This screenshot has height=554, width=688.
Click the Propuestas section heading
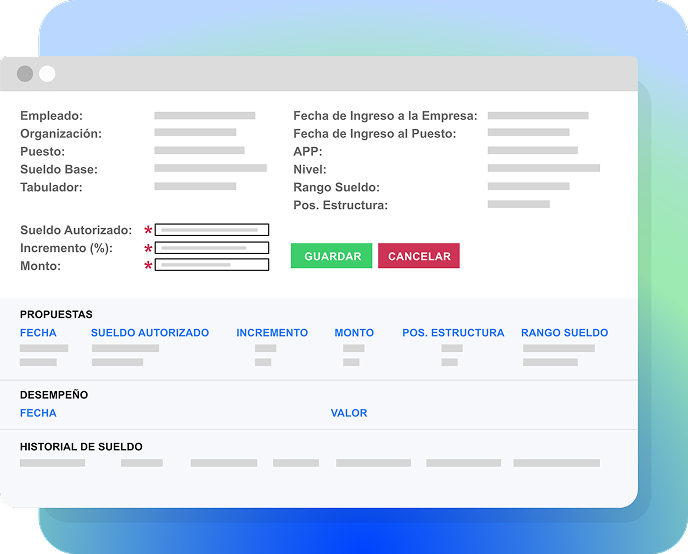56,314
